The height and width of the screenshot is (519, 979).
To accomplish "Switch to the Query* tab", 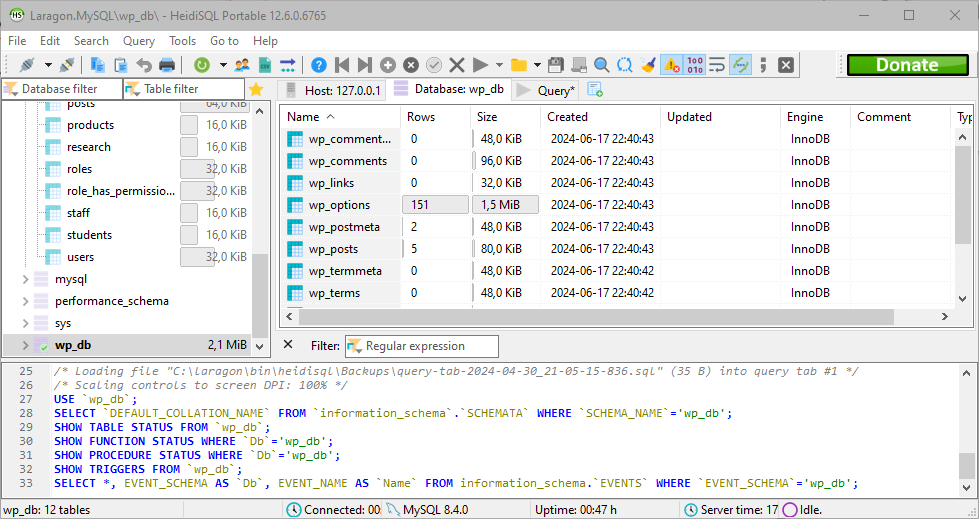I will [x=546, y=91].
